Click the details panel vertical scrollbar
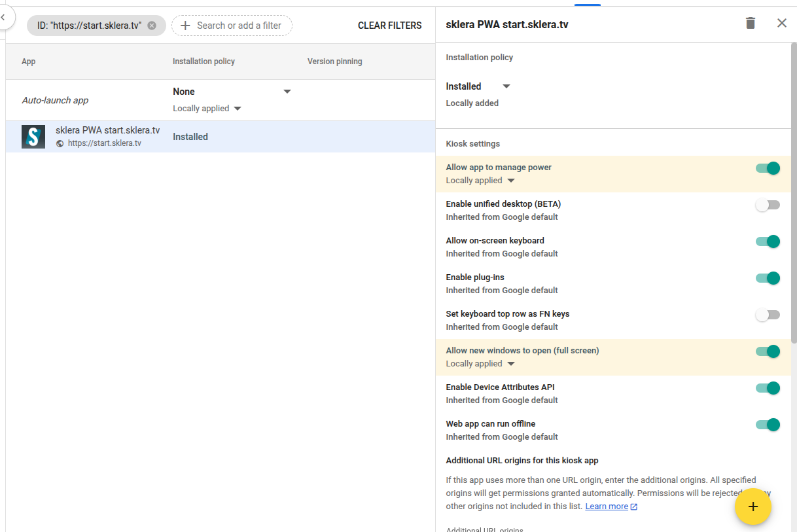797x532 pixels. [794, 193]
